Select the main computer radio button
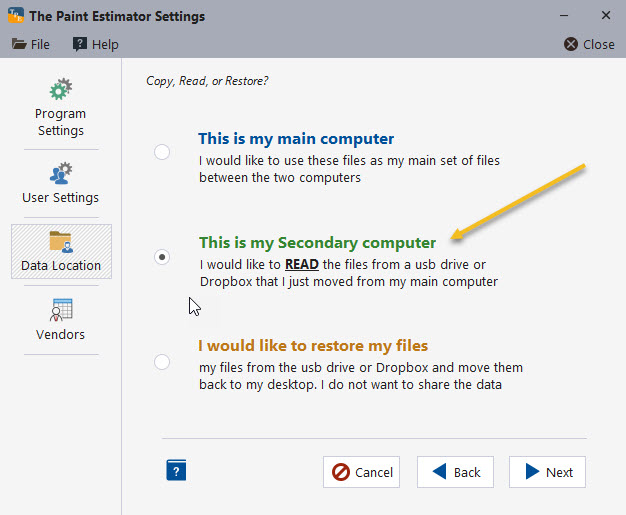626x515 pixels. [162, 152]
